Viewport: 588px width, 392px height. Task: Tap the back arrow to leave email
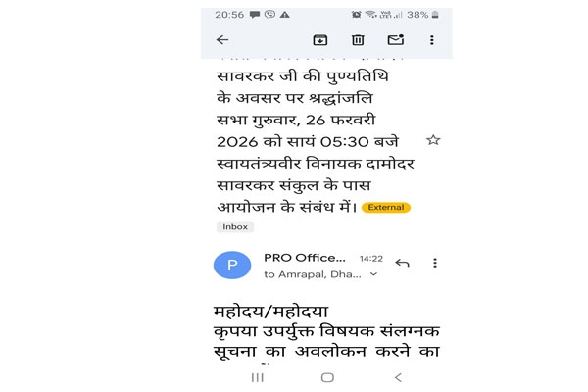(x=222, y=40)
